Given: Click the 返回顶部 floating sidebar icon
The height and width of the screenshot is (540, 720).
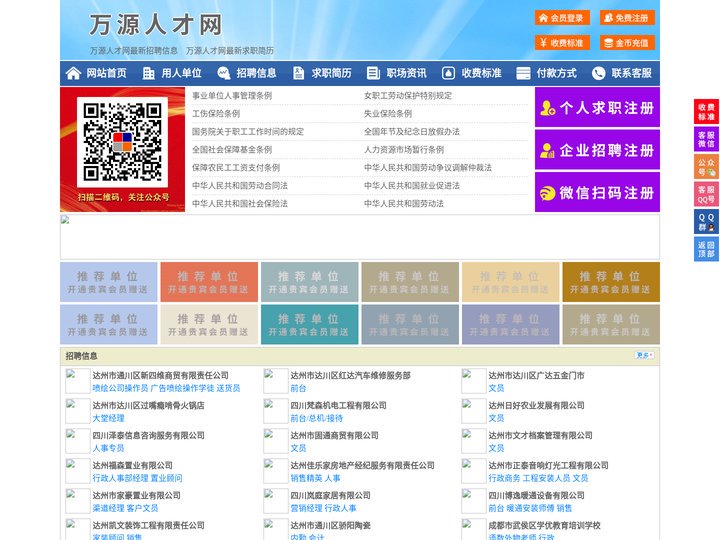Looking at the screenshot, I should tap(706, 249).
